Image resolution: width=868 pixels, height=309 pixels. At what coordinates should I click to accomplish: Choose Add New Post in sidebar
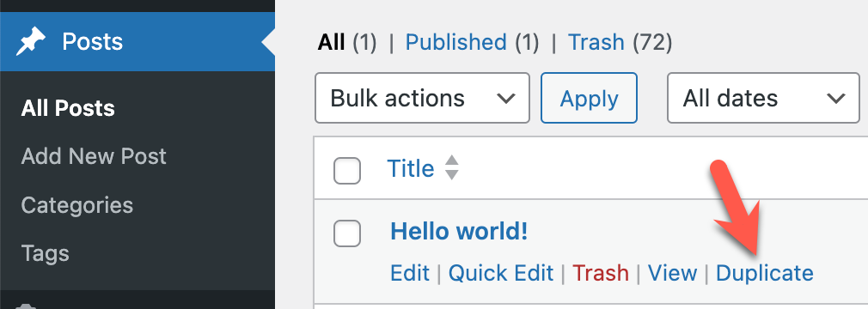[x=94, y=156]
